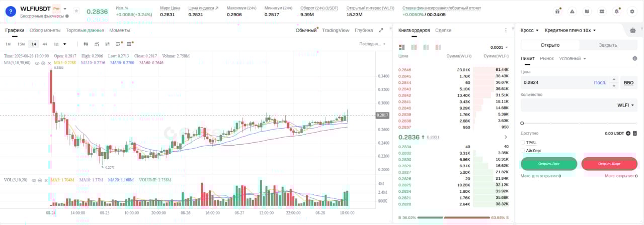
Task: Open the trading bot robot icon
Action: point(633,30)
